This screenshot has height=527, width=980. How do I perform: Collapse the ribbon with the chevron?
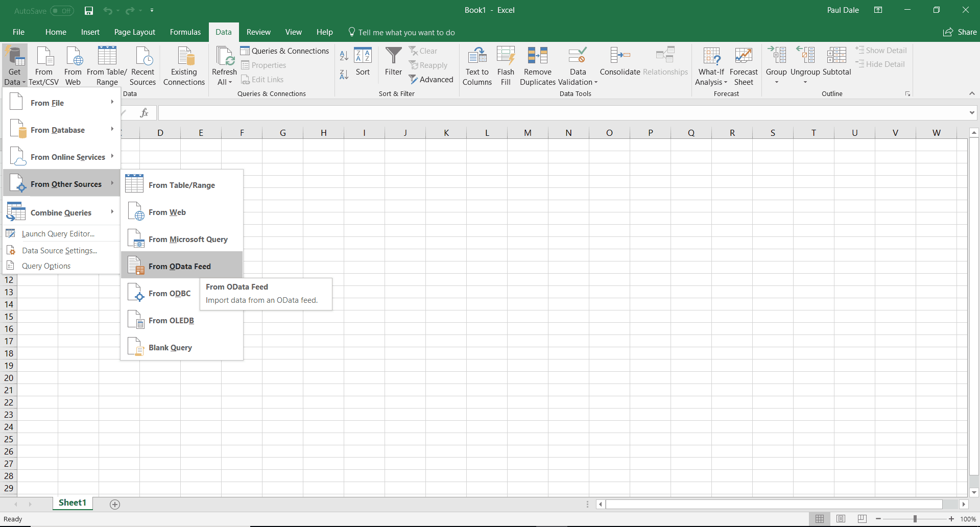point(972,93)
